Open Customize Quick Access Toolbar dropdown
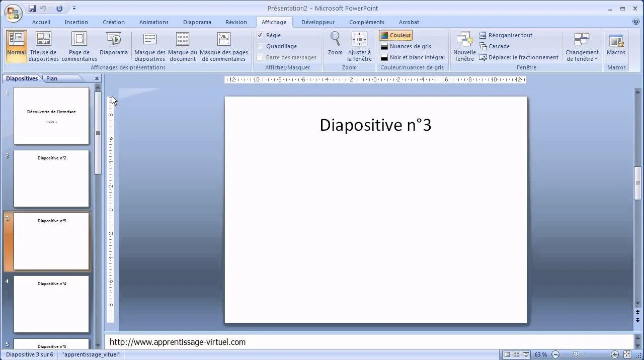644x360 pixels. tap(74, 9)
